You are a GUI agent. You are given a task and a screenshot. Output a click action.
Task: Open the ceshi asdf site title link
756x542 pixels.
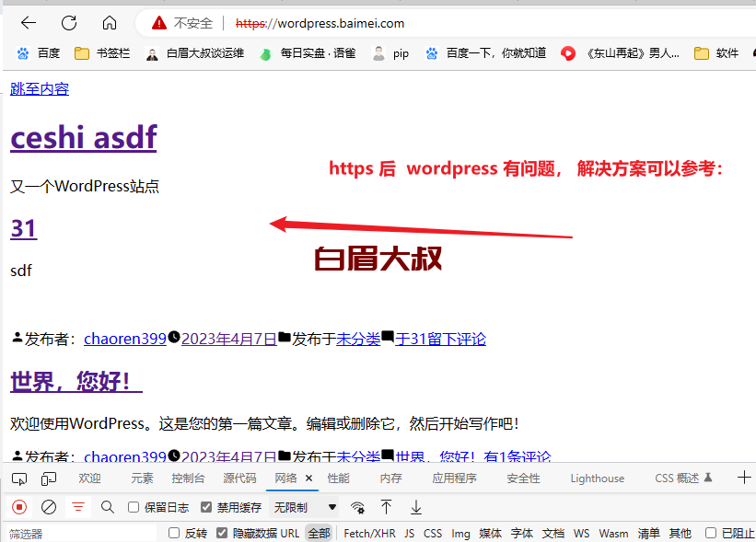(84, 137)
